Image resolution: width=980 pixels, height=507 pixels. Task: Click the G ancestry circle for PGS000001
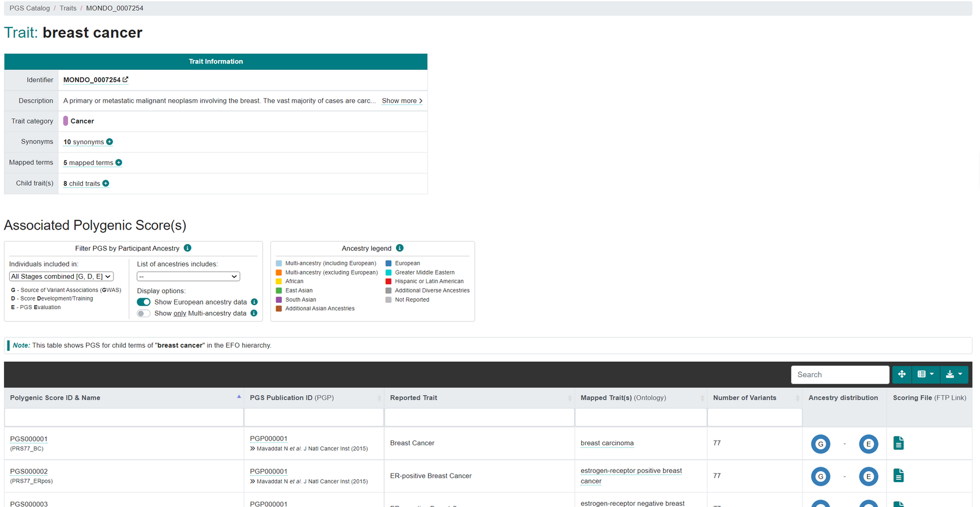[x=820, y=444]
